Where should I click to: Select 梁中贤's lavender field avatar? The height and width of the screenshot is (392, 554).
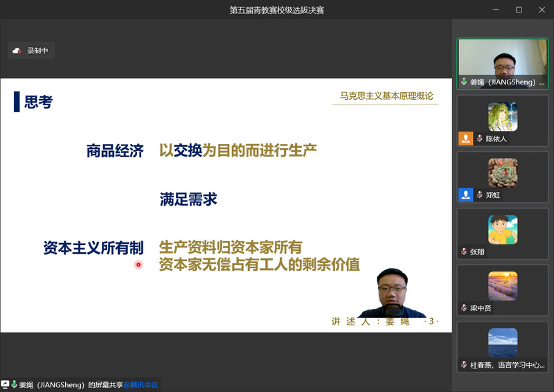502,285
